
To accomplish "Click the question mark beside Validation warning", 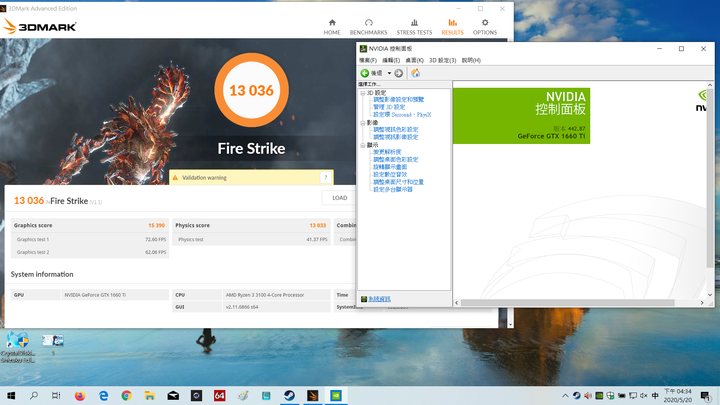I will 326,178.
